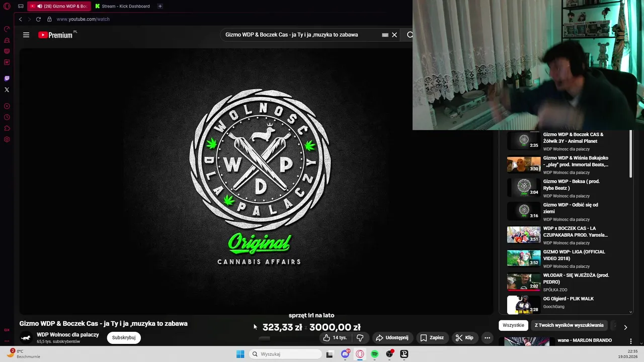Viewport: 644px width, 362px height.
Task: Click the GoochGang channel name
Action: coord(554,307)
